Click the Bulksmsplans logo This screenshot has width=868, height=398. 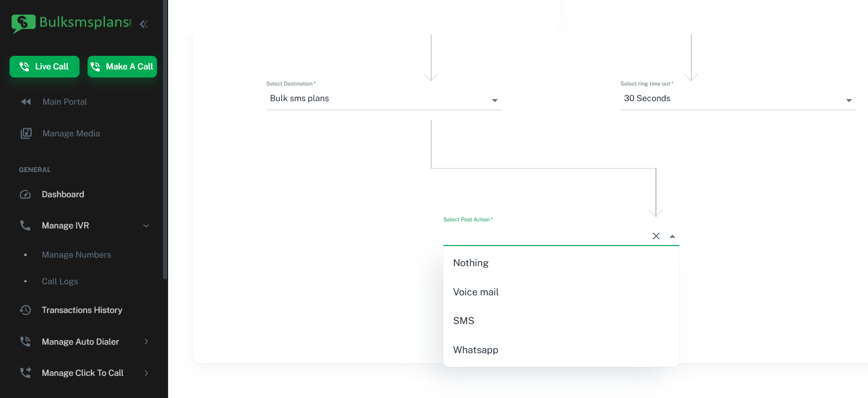tap(71, 23)
